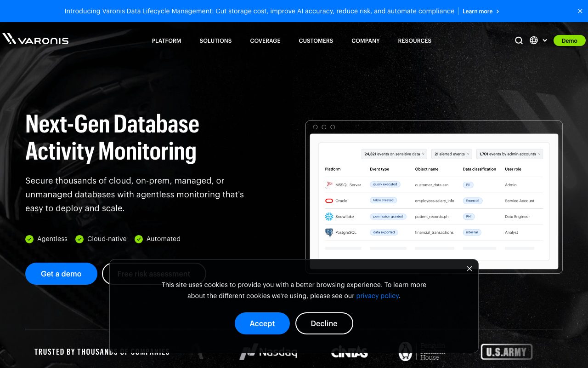The height and width of the screenshot is (368, 588).
Task: Click the 'financial' classification tag
Action: click(472, 201)
